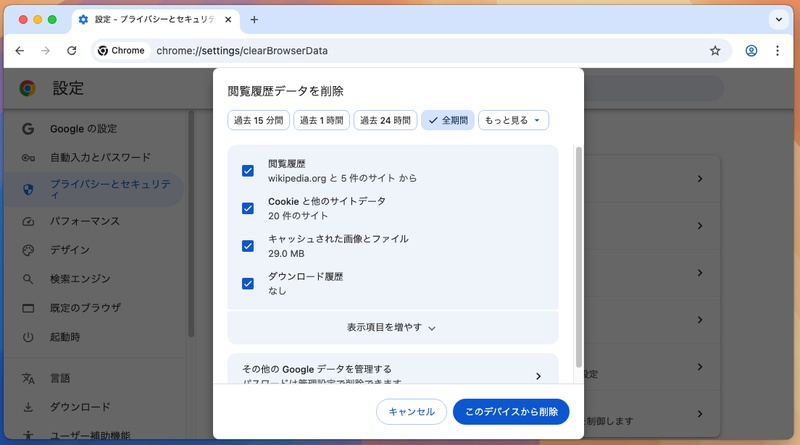Click the キャンセル button
The width and height of the screenshot is (800, 445).
point(411,411)
